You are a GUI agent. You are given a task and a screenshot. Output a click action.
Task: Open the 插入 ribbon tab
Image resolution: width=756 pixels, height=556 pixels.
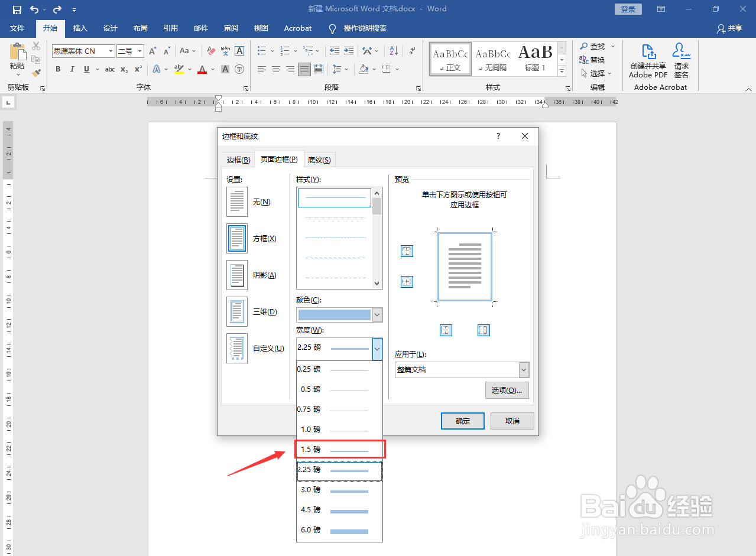[80, 28]
